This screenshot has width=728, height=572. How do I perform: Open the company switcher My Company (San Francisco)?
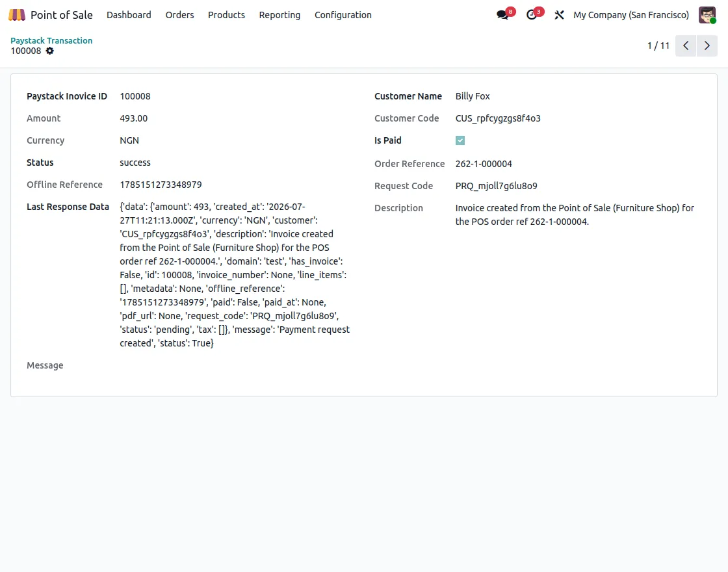[x=631, y=15]
